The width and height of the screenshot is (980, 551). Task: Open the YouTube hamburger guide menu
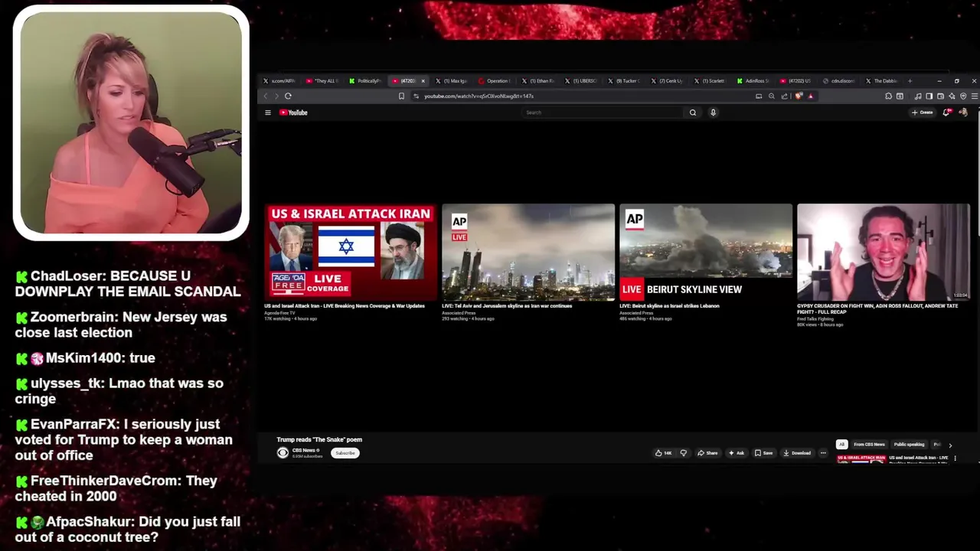tap(268, 112)
